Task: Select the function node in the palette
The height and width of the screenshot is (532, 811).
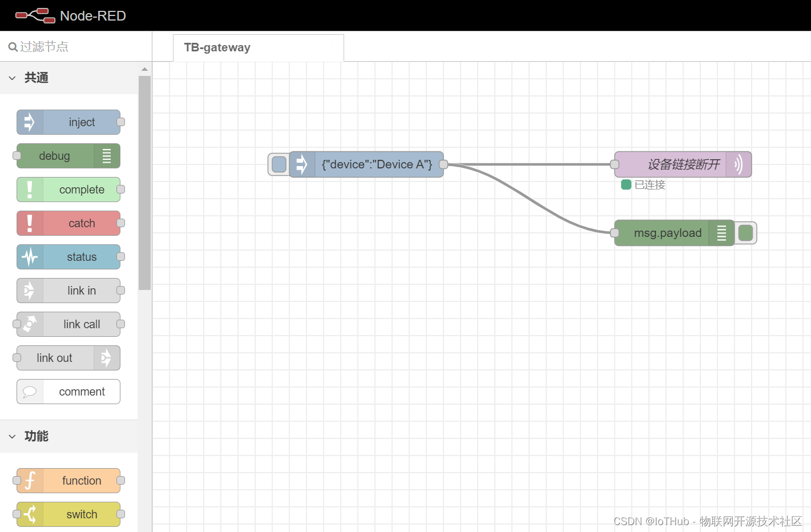Action: pyautogui.click(x=74, y=481)
